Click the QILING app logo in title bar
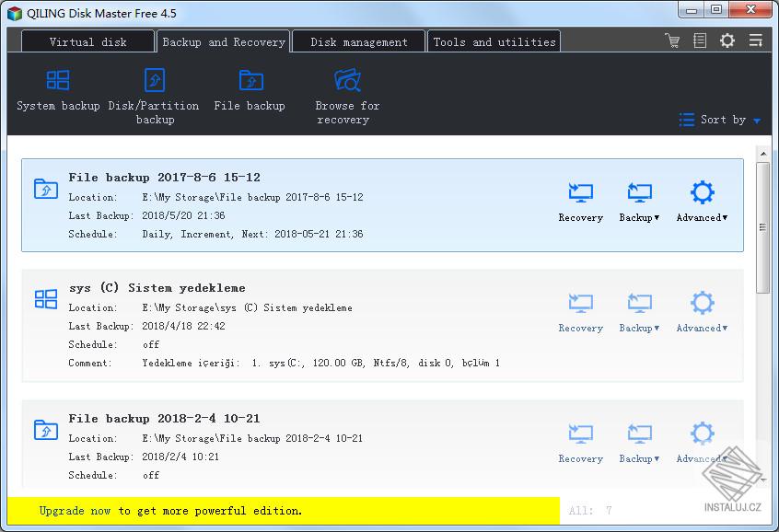Image resolution: width=779 pixels, height=532 pixels. tap(15, 13)
